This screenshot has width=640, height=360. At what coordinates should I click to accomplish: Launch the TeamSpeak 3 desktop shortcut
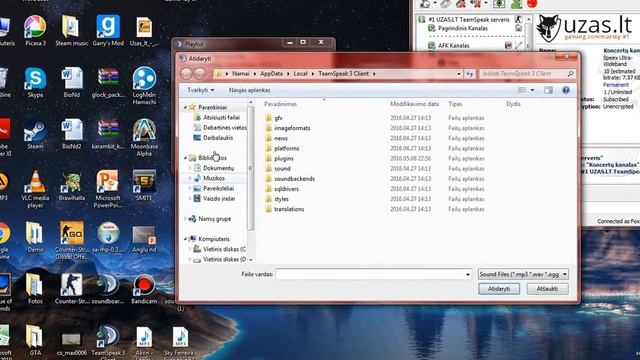[x=108, y=341]
